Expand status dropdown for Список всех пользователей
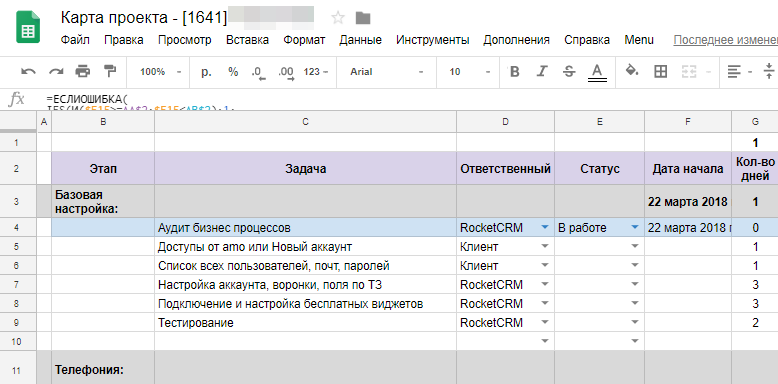The width and height of the screenshot is (778, 384). (635, 265)
